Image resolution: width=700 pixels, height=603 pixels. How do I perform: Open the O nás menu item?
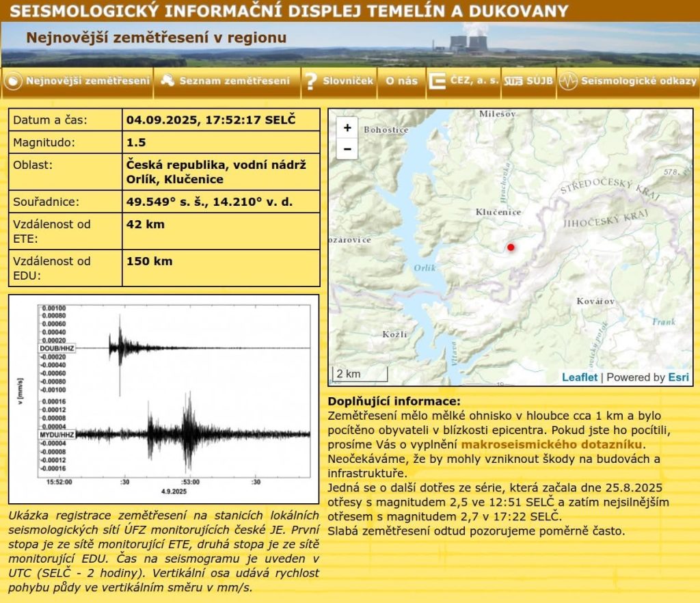click(x=401, y=81)
